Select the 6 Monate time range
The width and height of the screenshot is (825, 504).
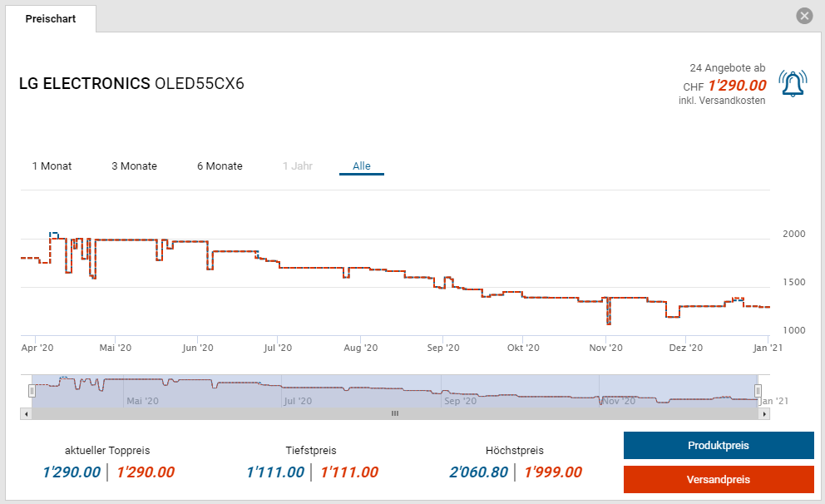220,166
